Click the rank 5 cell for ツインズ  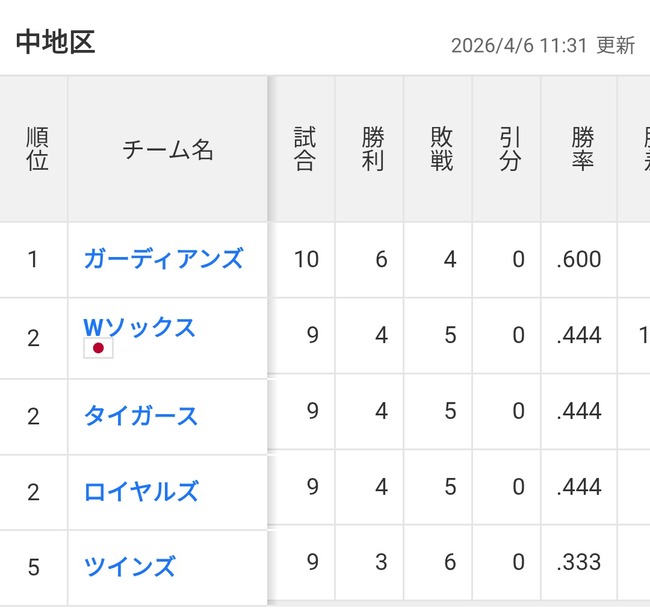click(x=34, y=568)
